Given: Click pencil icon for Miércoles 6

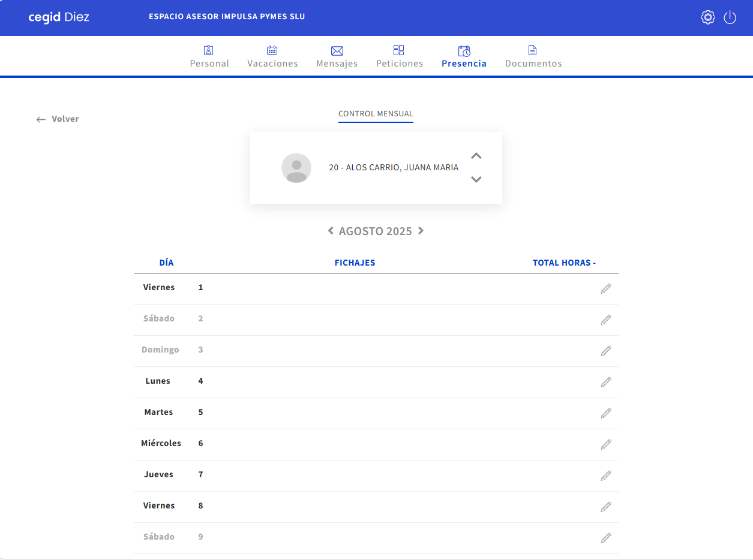Looking at the screenshot, I should [x=606, y=444].
